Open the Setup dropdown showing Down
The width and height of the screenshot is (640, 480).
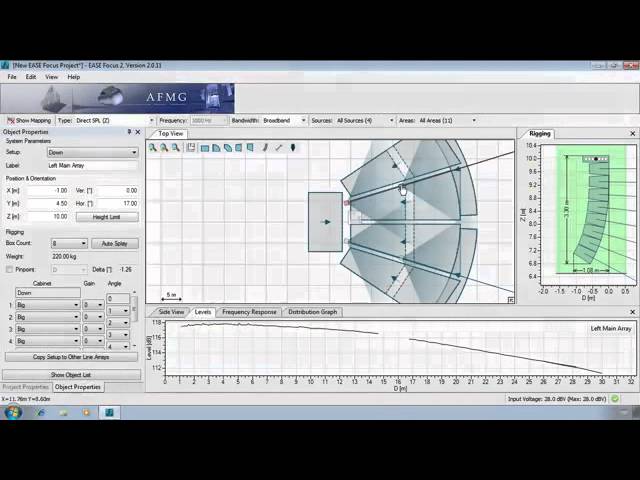[93, 152]
